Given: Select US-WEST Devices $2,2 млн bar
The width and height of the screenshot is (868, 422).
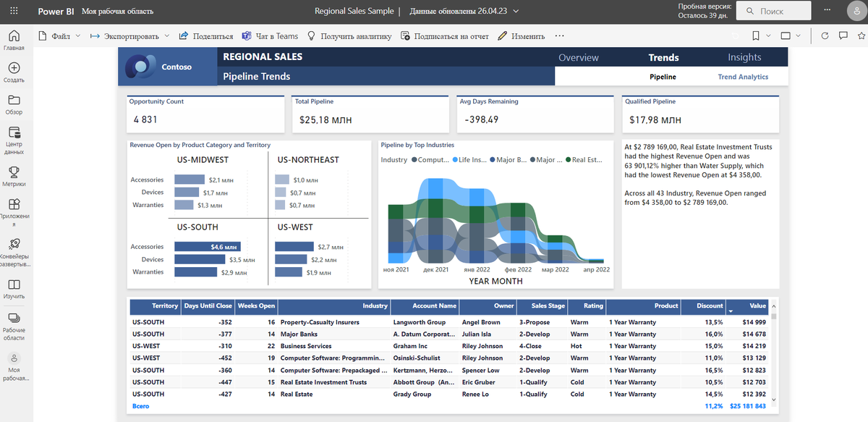Looking at the screenshot, I should click(x=292, y=259).
